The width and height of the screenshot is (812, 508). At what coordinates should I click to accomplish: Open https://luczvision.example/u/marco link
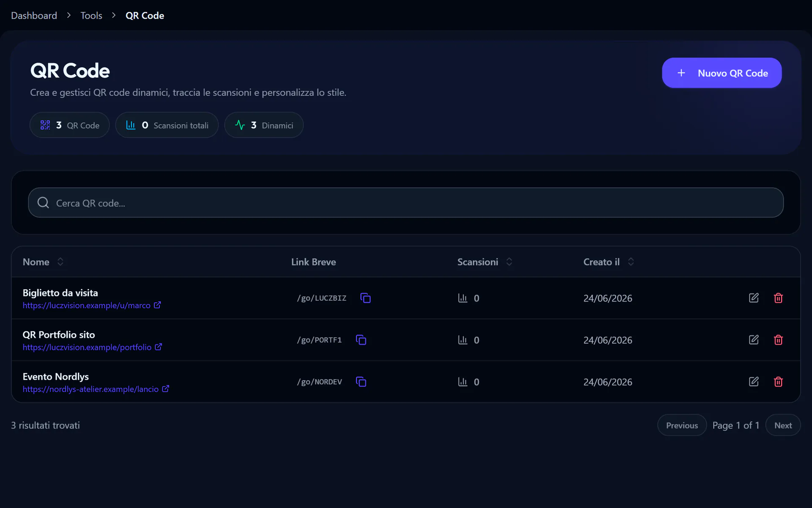coord(87,305)
